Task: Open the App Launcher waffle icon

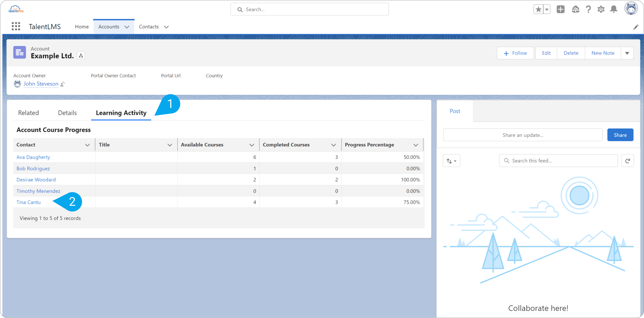Action: point(16,26)
